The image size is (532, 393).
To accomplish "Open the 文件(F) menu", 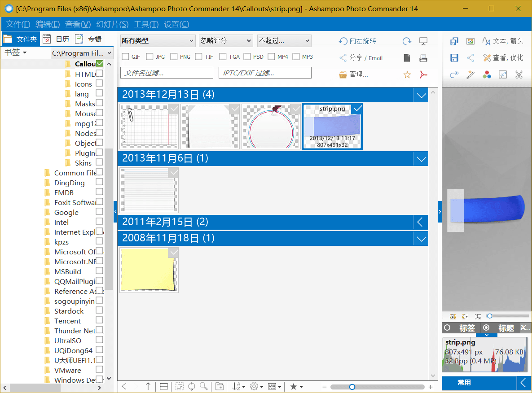I will [x=18, y=24].
